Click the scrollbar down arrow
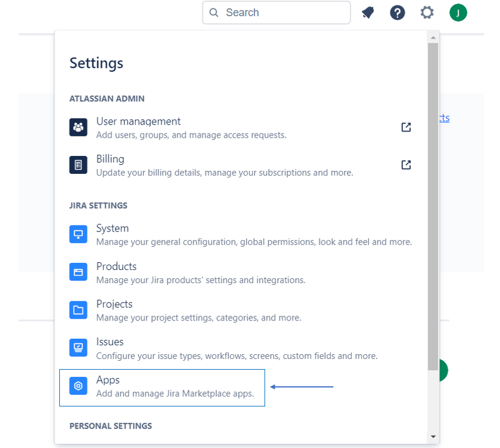 point(433,437)
